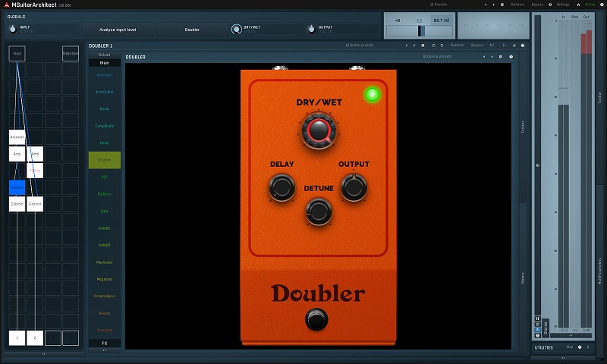Click the Reload button above device list

[x=104, y=55]
